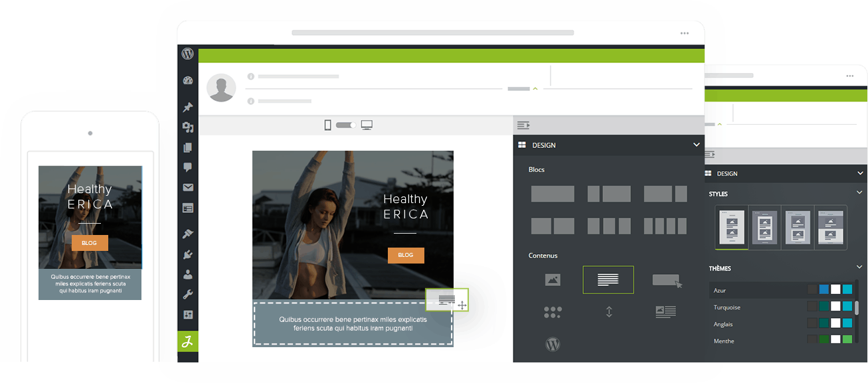Collapse the STYLES section chevron
The image size is (868, 383).
[x=860, y=194]
